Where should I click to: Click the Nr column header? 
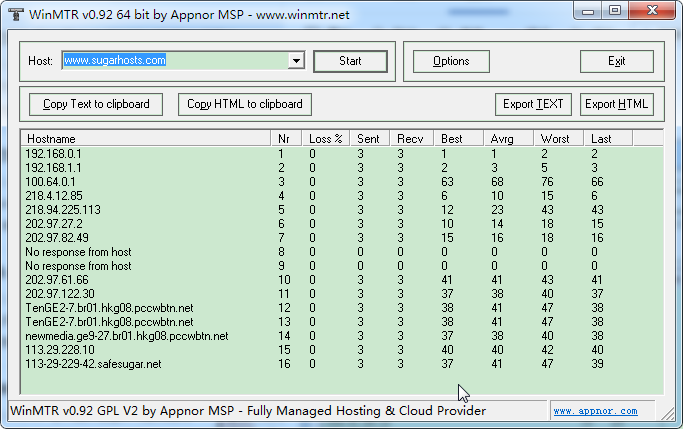point(286,138)
